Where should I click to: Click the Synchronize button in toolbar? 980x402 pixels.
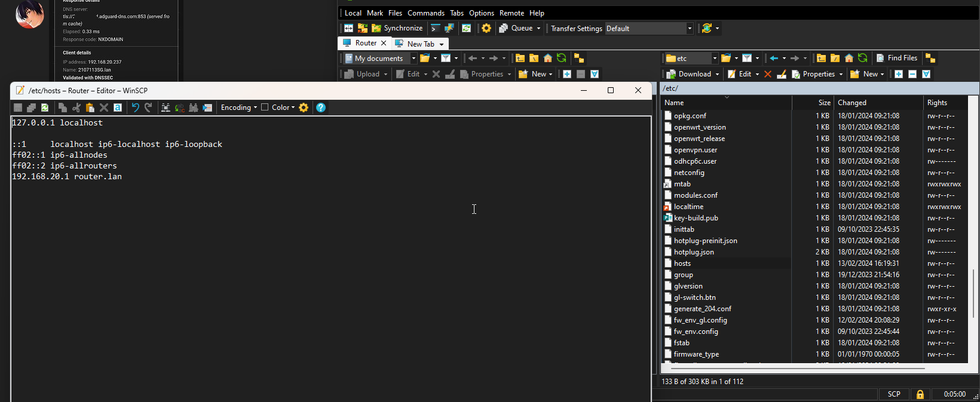click(397, 28)
